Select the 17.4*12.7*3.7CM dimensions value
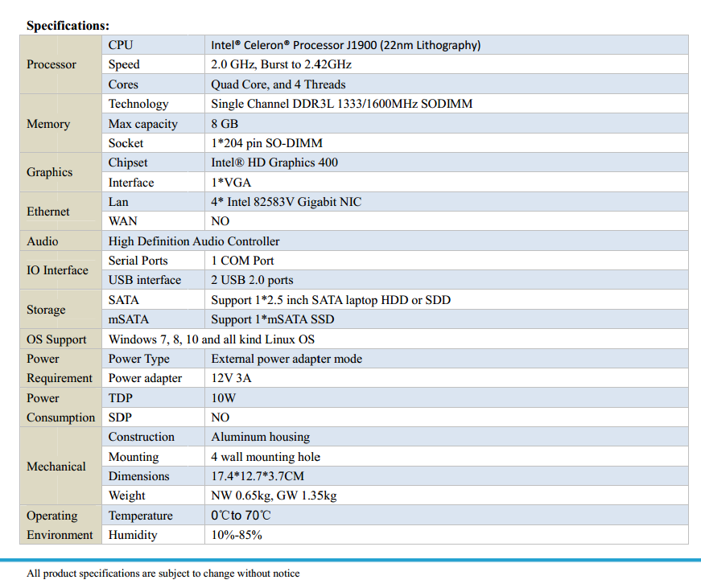The height and width of the screenshot is (588, 701). point(258,476)
